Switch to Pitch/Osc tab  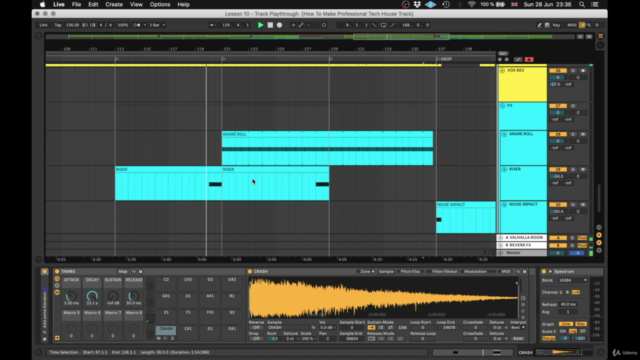click(409, 271)
